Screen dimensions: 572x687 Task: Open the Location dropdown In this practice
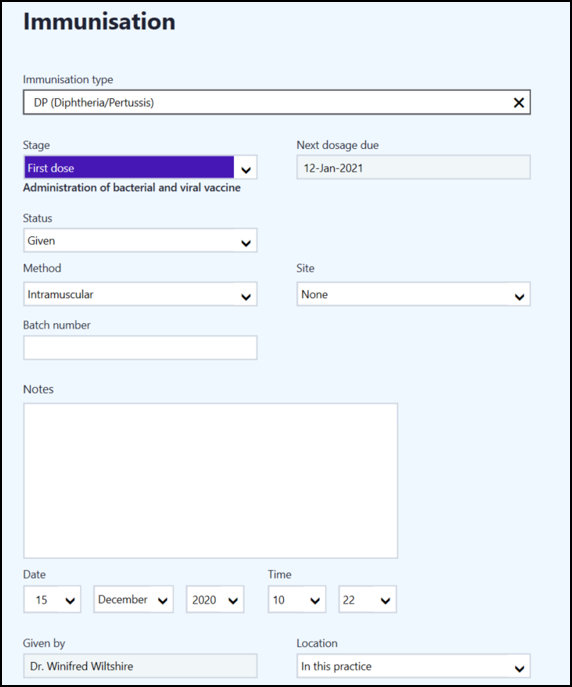coord(413,666)
